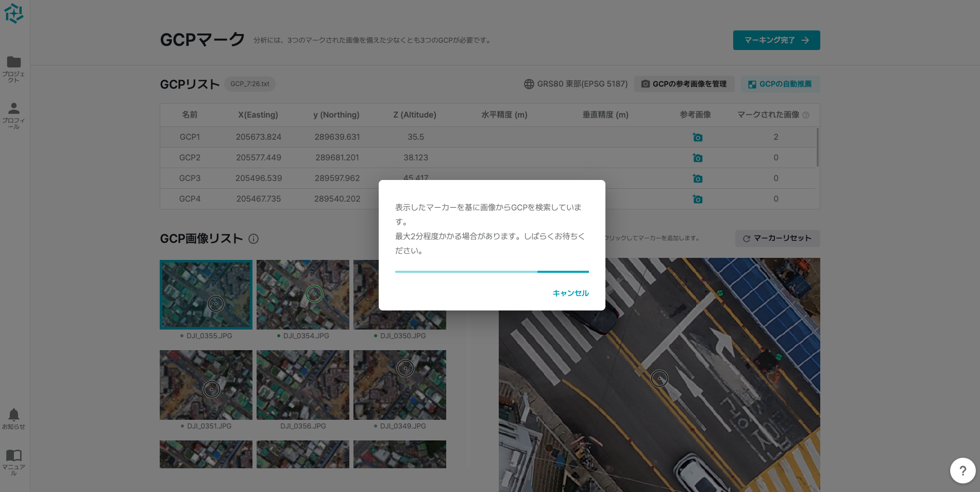Open the マニュアル book icon
Viewport: 980px width, 492px height.
(14, 455)
